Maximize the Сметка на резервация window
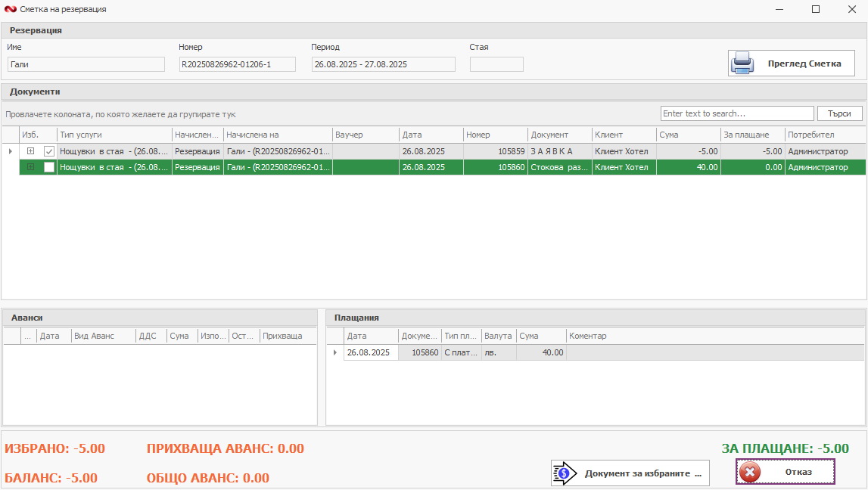This screenshot has width=868, height=490. click(816, 10)
